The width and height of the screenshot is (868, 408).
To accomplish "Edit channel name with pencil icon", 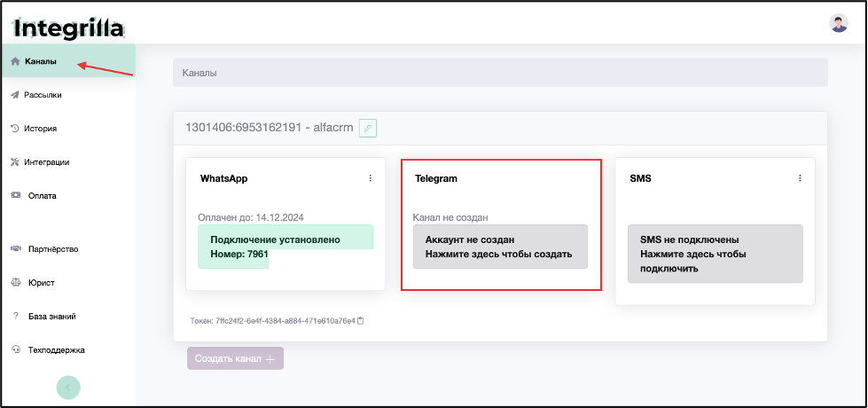I will click(x=368, y=128).
